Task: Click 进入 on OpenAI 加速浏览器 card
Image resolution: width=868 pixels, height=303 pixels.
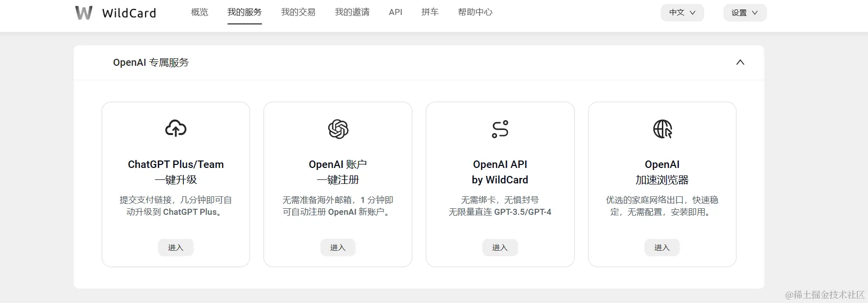Action: coord(662,247)
